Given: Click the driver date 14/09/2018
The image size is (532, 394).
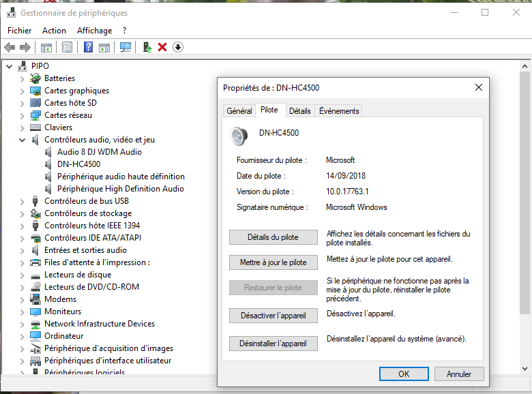Looking at the screenshot, I should point(346,176).
